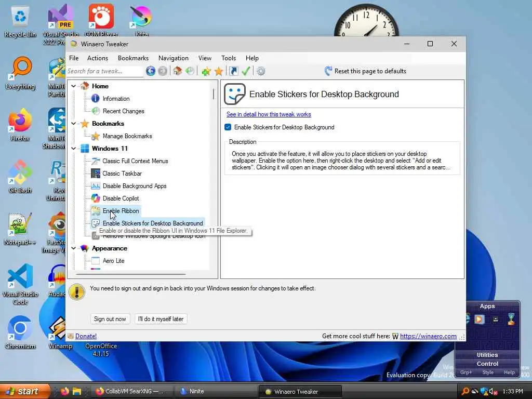Open Visual Studio Code desktop icon

[x=20, y=284]
